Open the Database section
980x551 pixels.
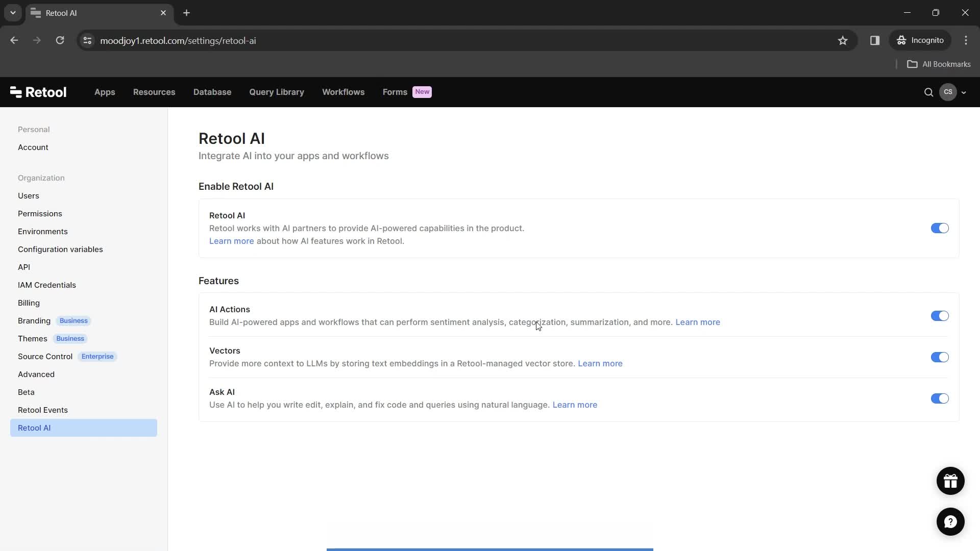click(x=212, y=92)
